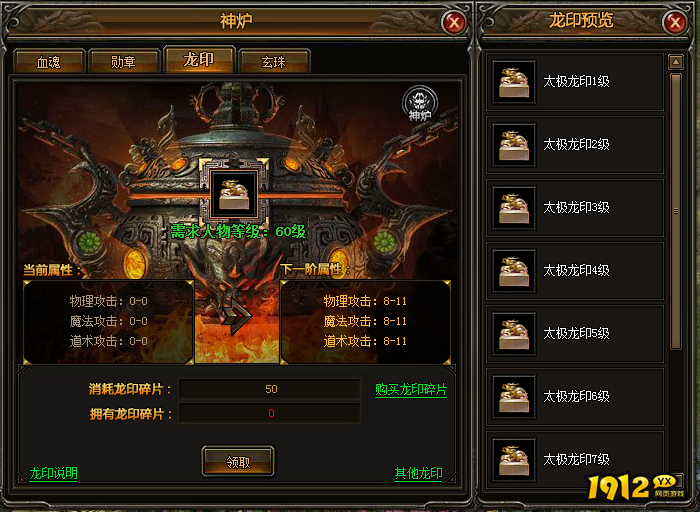The image size is (700, 512).
Task: Close the 龙印预览 panel
Action: click(x=675, y=22)
